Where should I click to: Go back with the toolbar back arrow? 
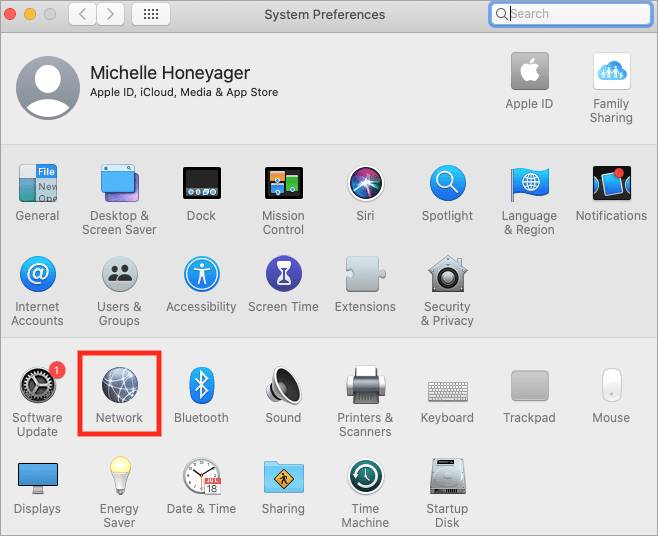point(83,14)
